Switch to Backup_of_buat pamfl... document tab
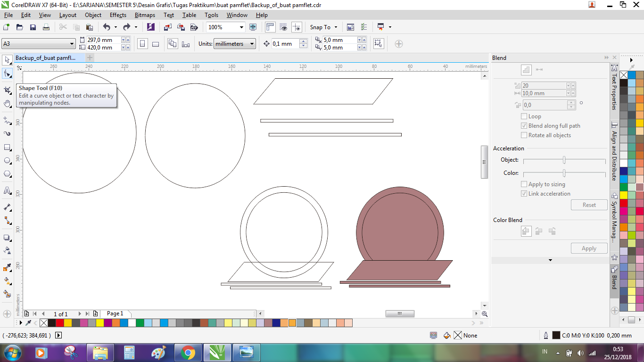The width and height of the screenshot is (644, 362). click(x=50, y=58)
